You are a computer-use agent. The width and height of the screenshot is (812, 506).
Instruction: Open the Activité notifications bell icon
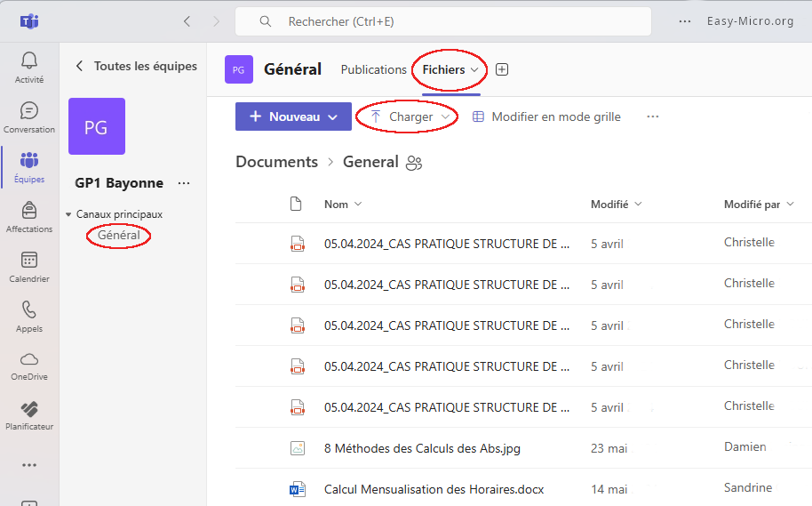coord(29,67)
